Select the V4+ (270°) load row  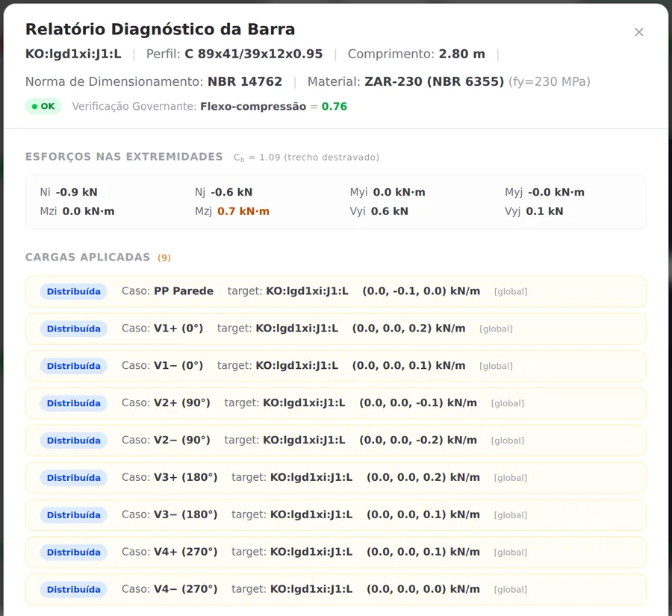(335, 552)
